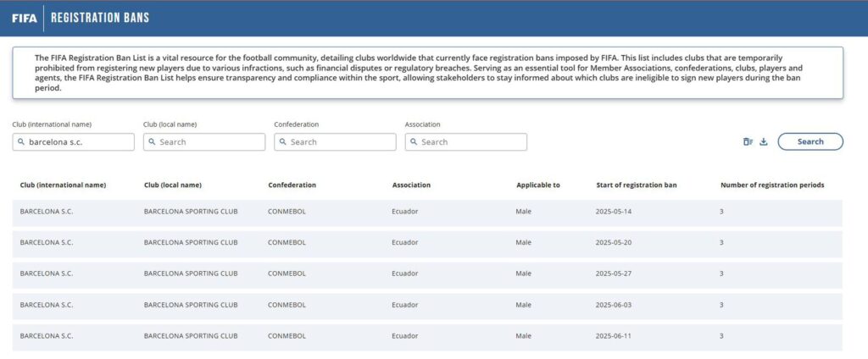Image resolution: width=868 pixels, height=359 pixels.
Task: Click CONMEBOL in the 2025-05-14 row
Action: click(x=287, y=212)
